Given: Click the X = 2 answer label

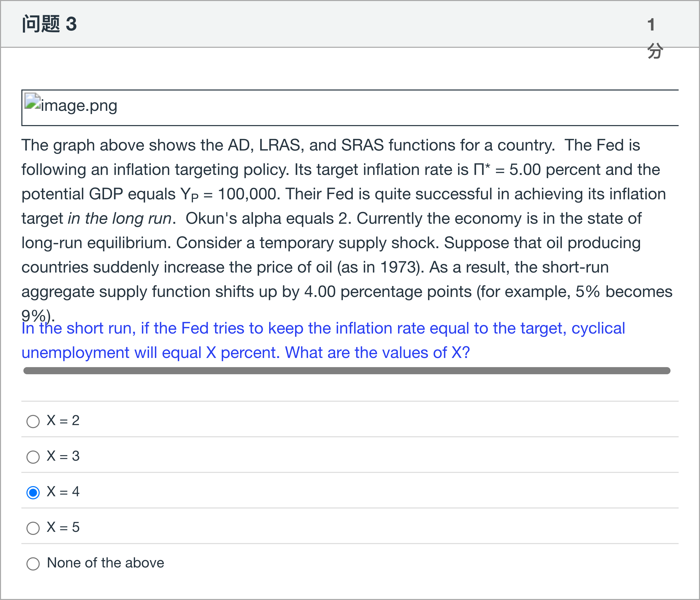Looking at the screenshot, I should tap(63, 421).
